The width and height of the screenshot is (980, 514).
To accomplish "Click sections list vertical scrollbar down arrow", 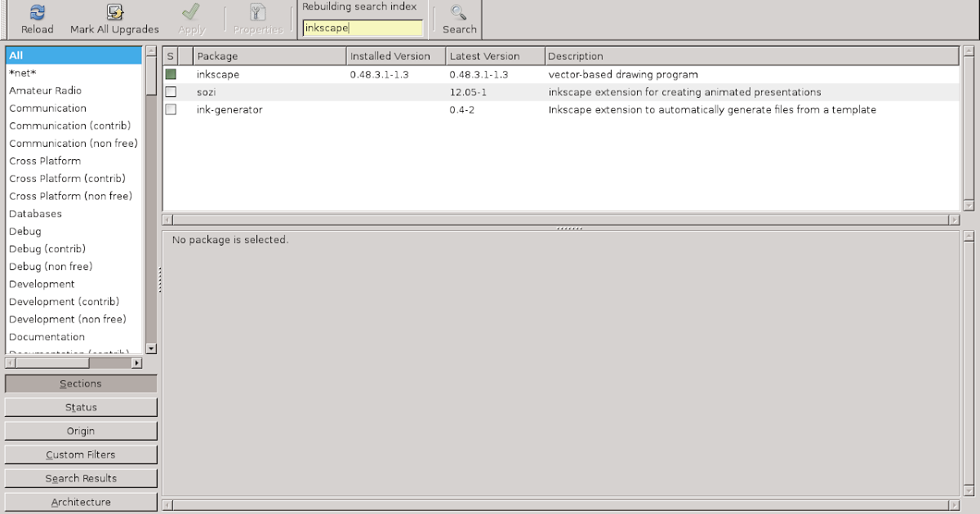I will 150,348.
